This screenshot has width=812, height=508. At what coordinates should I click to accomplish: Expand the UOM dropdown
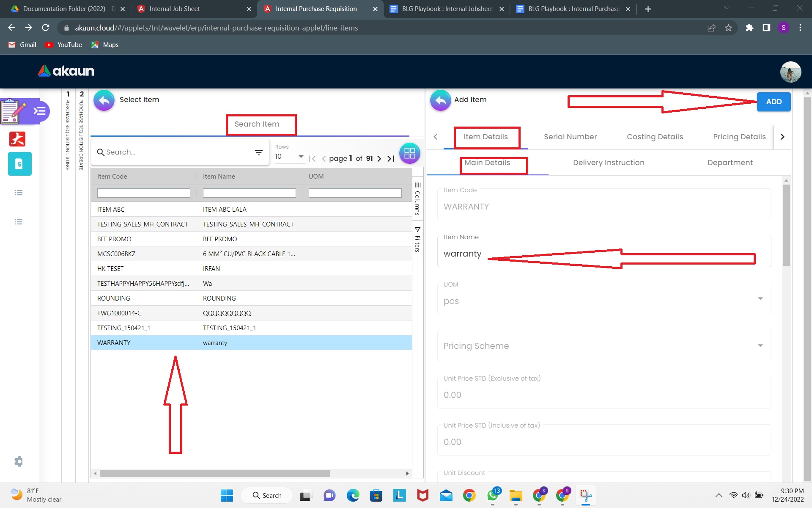tap(760, 298)
